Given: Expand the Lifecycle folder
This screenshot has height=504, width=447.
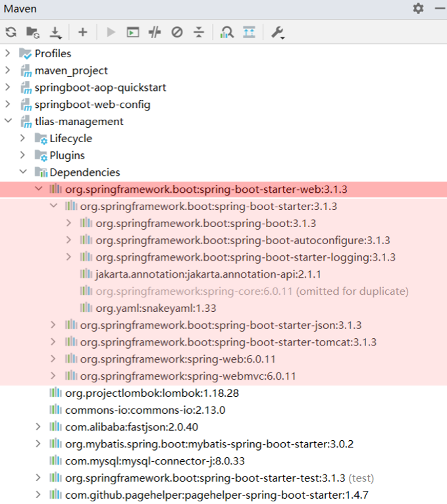Looking at the screenshot, I should [22, 138].
